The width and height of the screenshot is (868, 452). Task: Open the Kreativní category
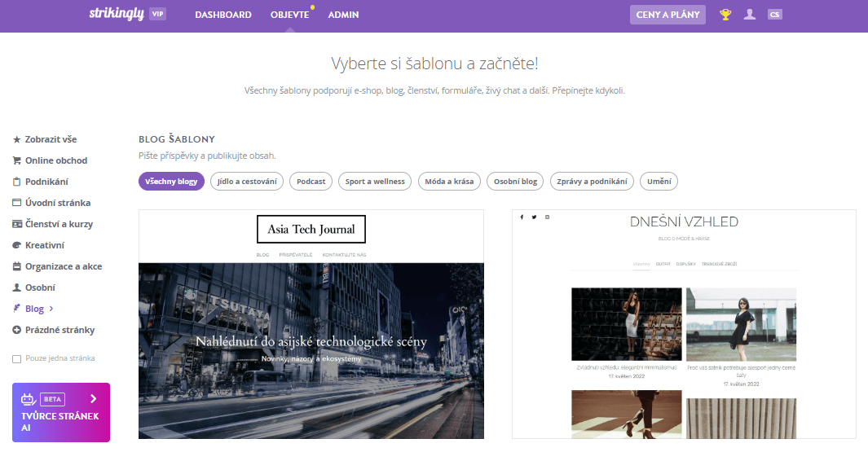44,245
